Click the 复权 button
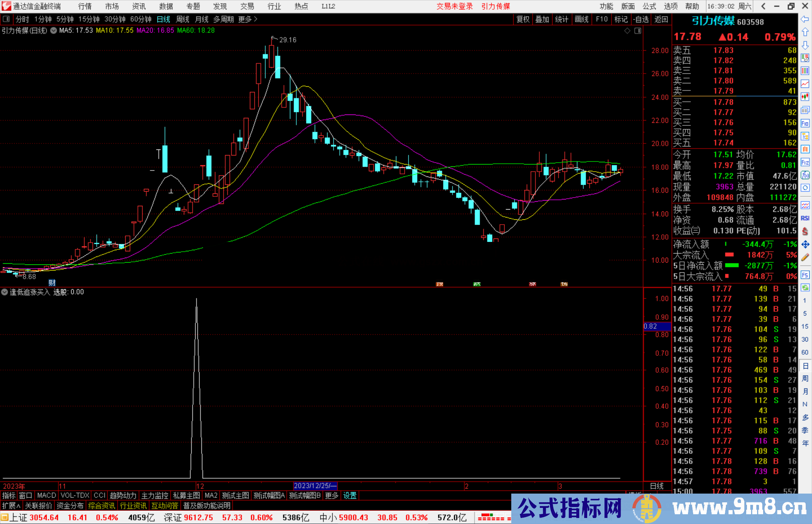 click(x=523, y=19)
